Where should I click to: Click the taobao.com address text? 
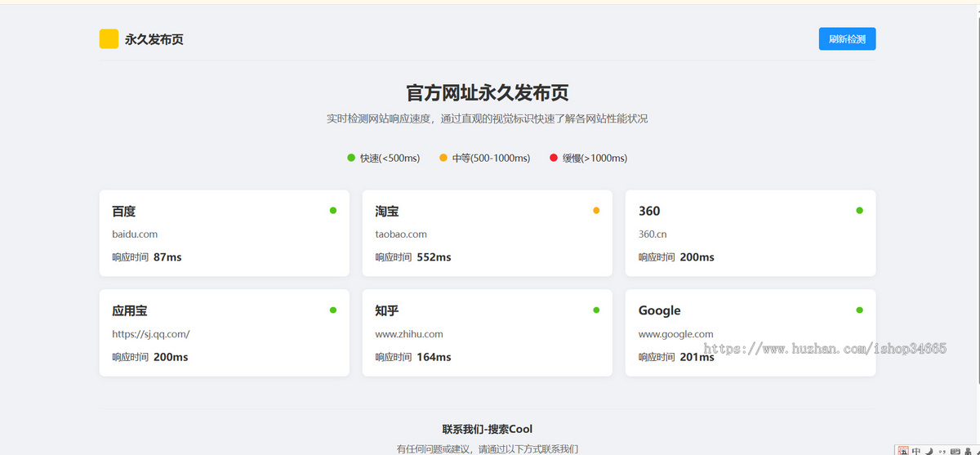coord(401,234)
